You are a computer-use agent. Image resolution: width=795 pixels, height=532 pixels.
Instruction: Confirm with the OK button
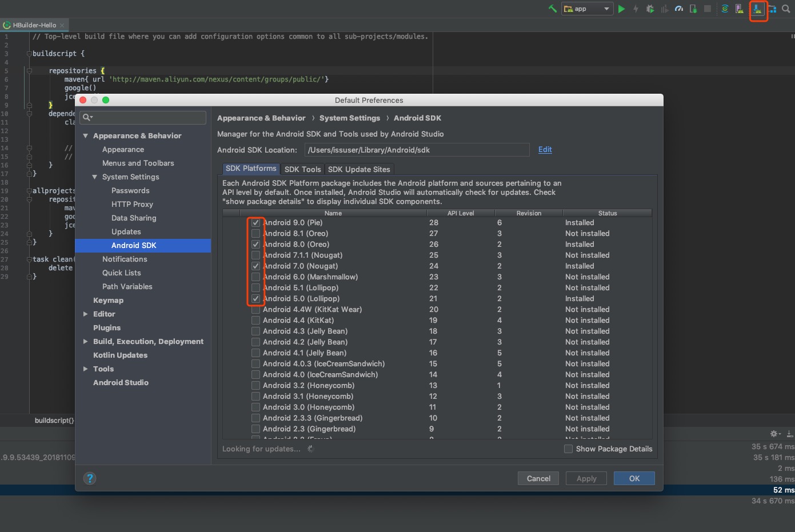click(634, 478)
